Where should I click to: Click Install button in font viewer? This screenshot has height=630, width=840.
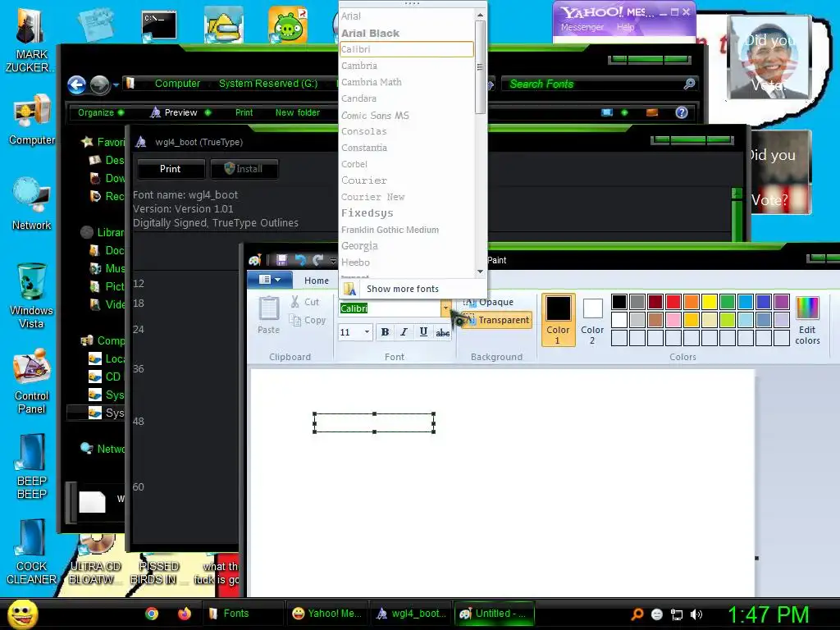point(244,169)
